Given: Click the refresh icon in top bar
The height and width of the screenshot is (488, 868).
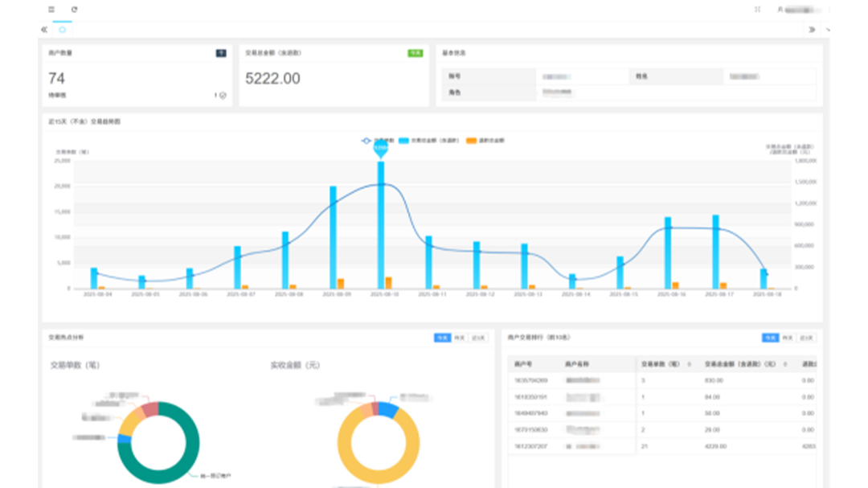Looking at the screenshot, I should point(74,10).
